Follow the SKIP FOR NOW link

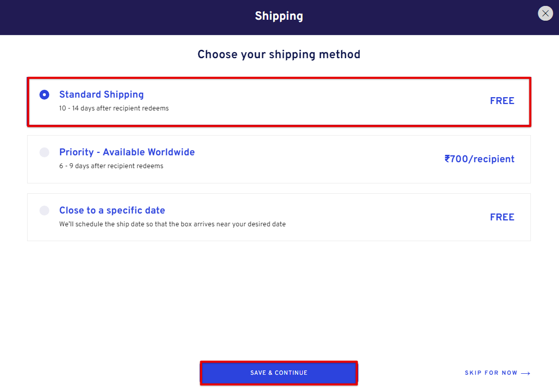491,373
